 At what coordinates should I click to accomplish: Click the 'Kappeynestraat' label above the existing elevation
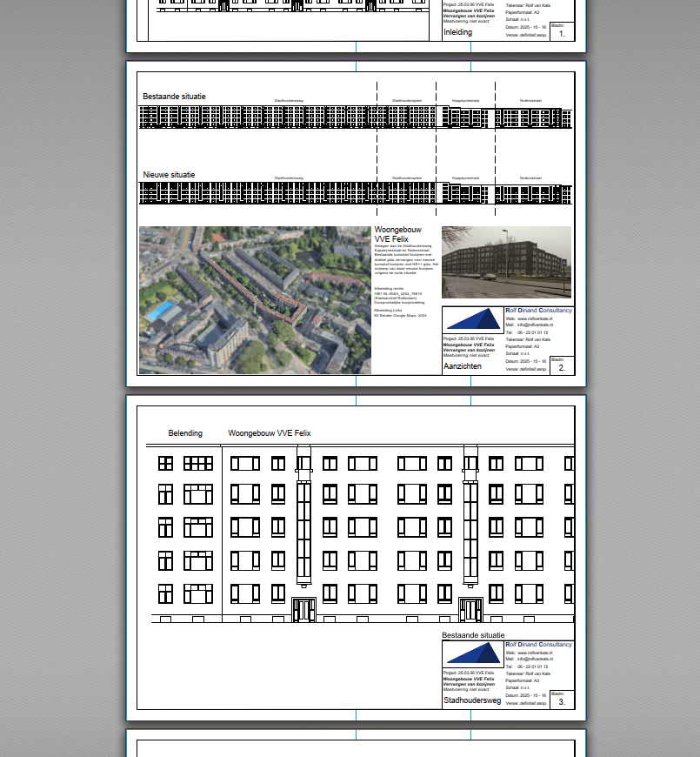465,101
